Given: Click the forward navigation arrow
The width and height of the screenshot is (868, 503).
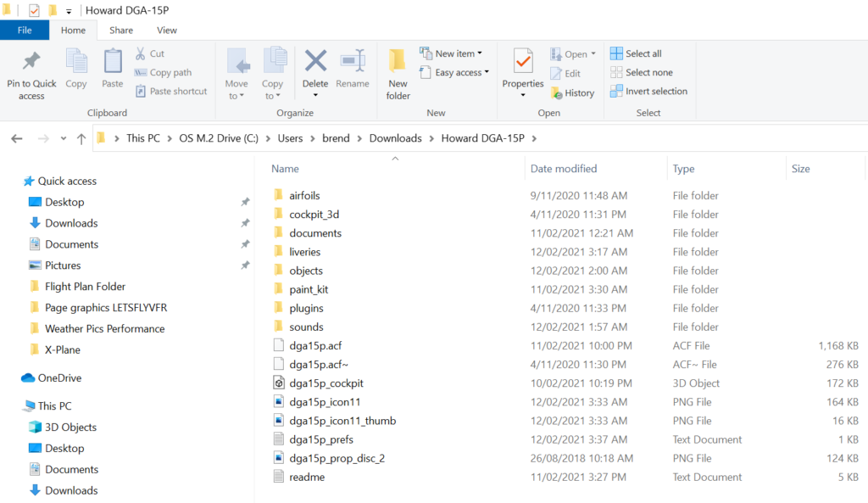Looking at the screenshot, I should pyautogui.click(x=43, y=138).
